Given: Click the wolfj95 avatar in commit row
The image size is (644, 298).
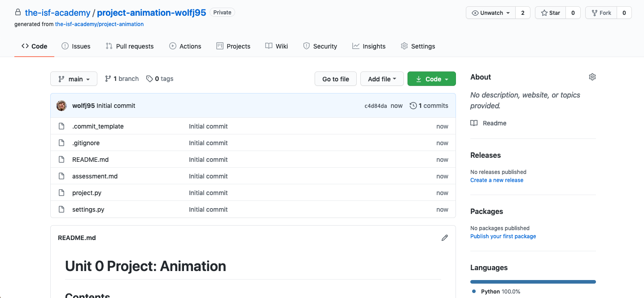Looking at the screenshot, I should pyautogui.click(x=61, y=106).
